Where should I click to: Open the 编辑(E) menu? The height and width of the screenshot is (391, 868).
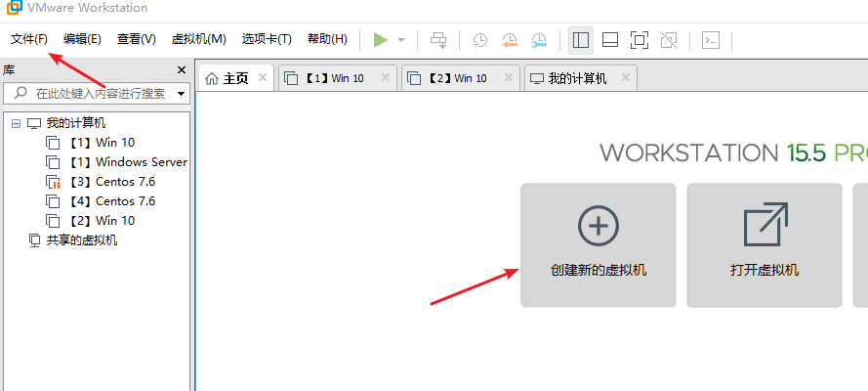point(82,39)
